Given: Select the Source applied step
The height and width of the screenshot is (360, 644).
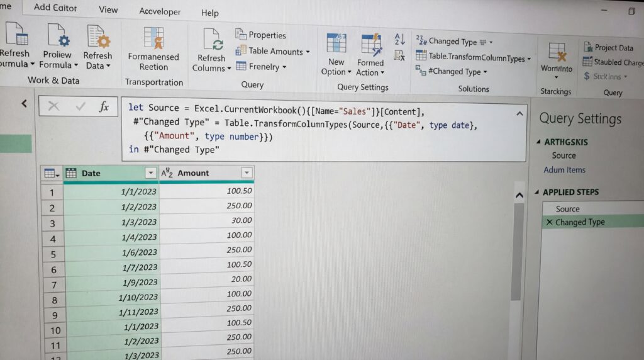Looking at the screenshot, I should [567, 209].
